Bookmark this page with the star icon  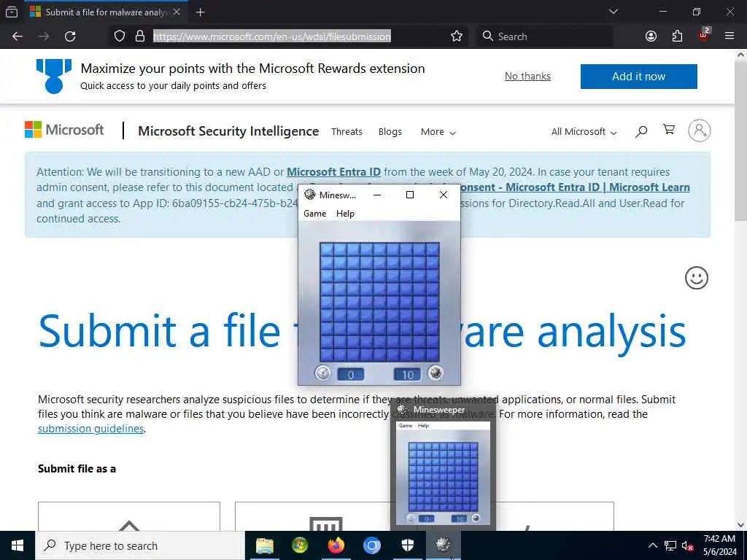457,36
